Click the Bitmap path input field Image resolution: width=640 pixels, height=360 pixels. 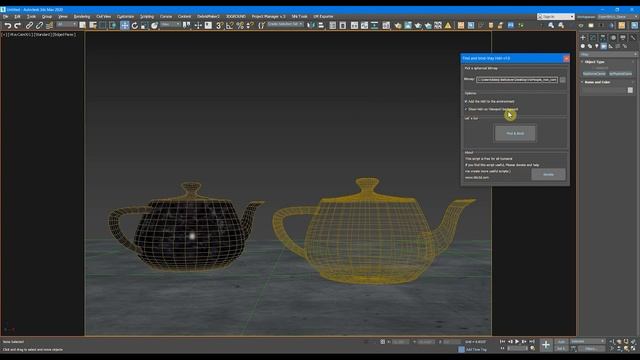517,80
